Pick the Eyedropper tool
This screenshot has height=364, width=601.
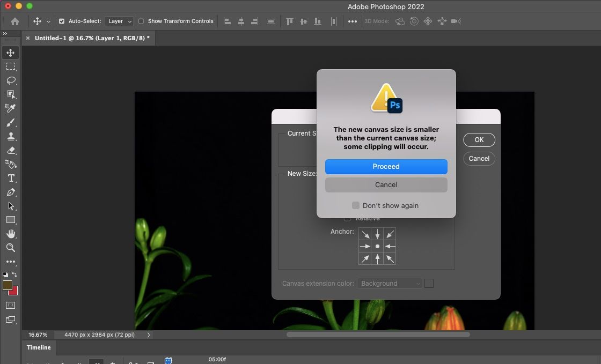pyautogui.click(x=11, y=108)
